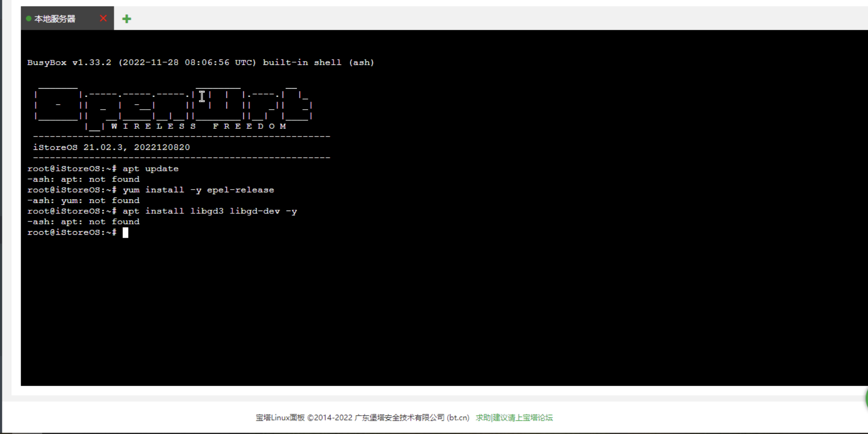Click the 'apt update' command line
The image size is (868, 434).
tap(150, 169)
